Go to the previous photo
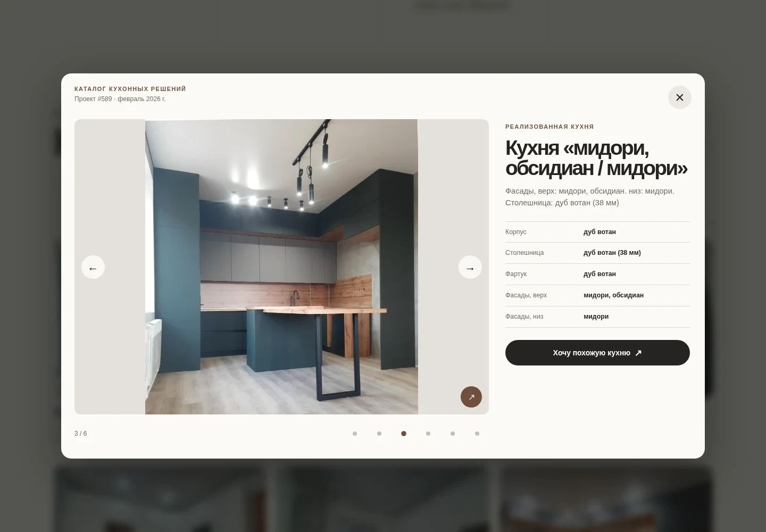This screenshot has width=766, height=532. 93,267
